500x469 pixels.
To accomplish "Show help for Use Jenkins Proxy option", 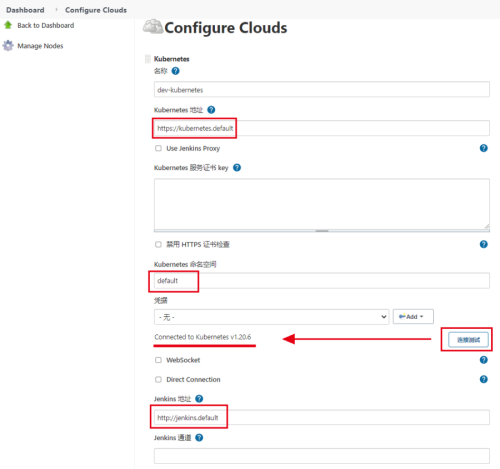I will click(483, 148).
